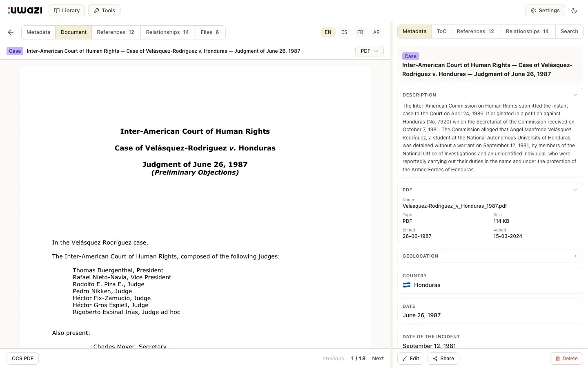Open the Library section
The image size is (588, 368).
[x=67, y=10]
